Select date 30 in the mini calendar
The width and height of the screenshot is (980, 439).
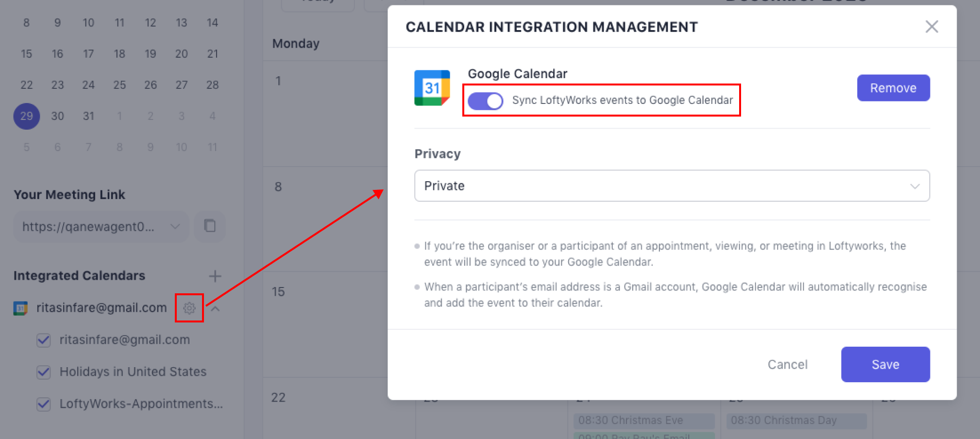tap(57, 116)
